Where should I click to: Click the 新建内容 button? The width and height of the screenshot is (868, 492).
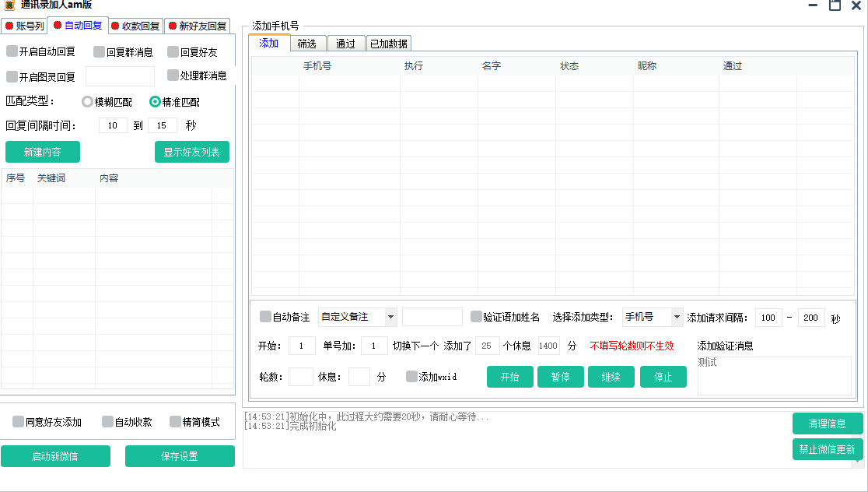coord(42,152)
